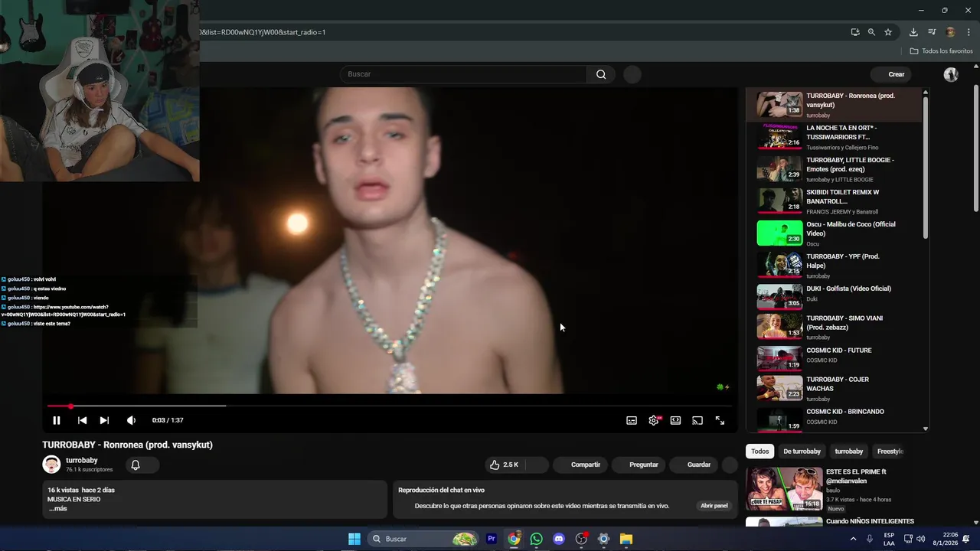Open File Explorer from taskbar

pyautogui.click(x=626, y=539)
